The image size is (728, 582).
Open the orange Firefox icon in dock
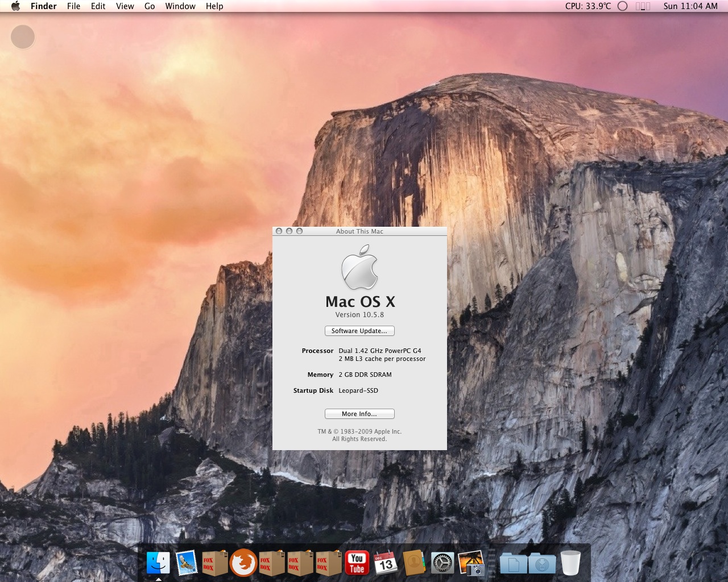243,563
